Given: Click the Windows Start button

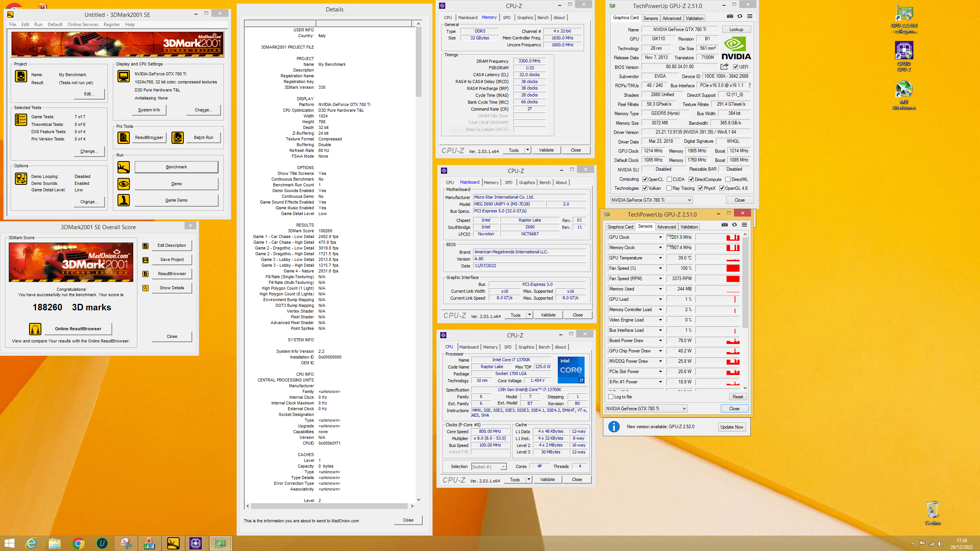Looking at the screenshot, I should tap(9, 543).
